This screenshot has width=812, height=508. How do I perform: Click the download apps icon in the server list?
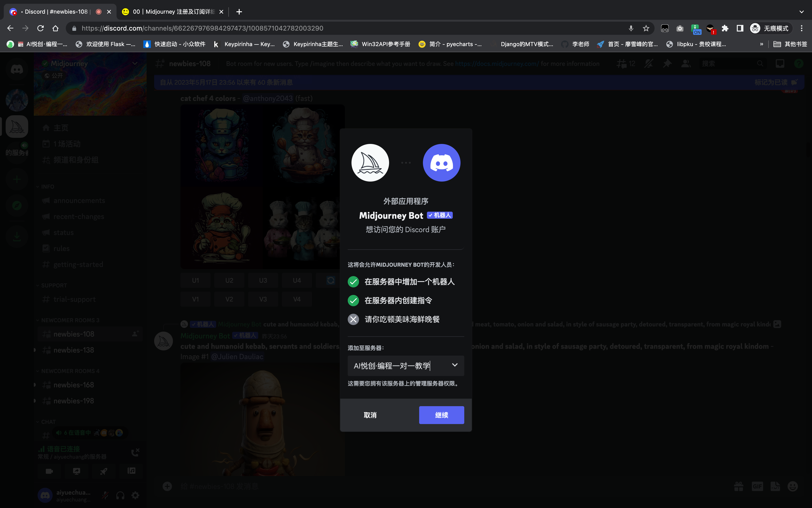tap(17, 237)
